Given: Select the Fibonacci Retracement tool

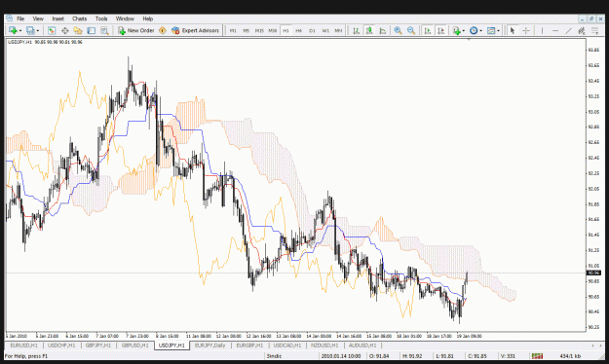Looking at the screenshot, I should (x=594, y=30).
